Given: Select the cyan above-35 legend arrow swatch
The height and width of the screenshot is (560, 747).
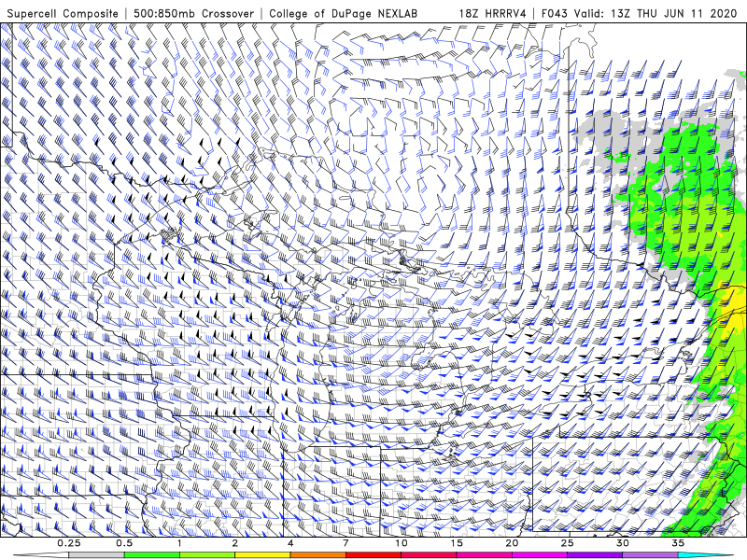Looking at the screenshot, I should 706,555.
